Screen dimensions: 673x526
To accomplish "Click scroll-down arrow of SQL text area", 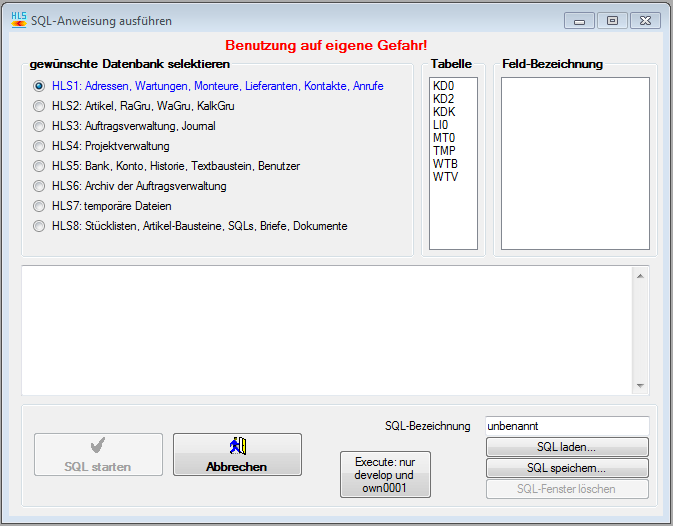I will click(x=641, y=386).
